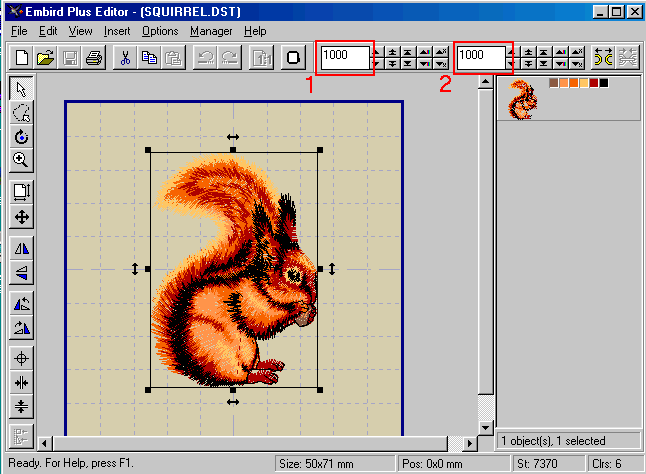This screenshot has width=646, height=474.
Task: Click the vertical scrollbar down arrow
Action: [486, 428]
